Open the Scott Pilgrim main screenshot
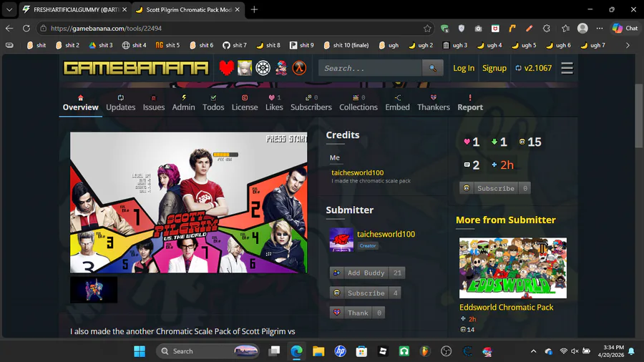 188,202
